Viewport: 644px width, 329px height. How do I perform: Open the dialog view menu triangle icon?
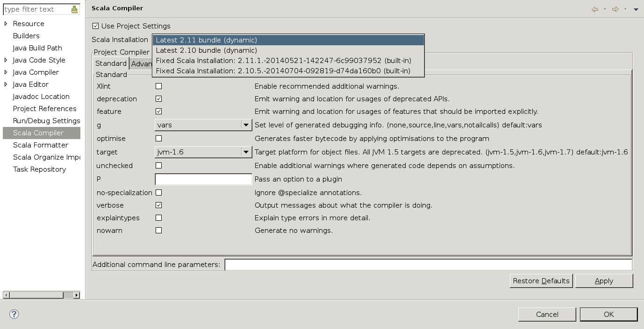[636, 9]
